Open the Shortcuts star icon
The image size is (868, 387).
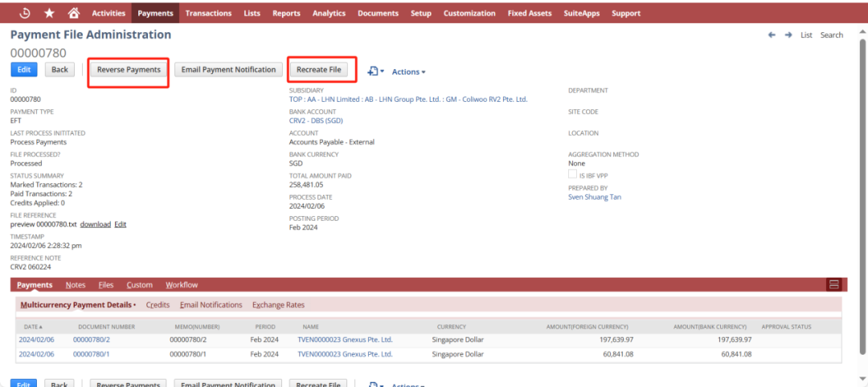(x=49, y=13)
